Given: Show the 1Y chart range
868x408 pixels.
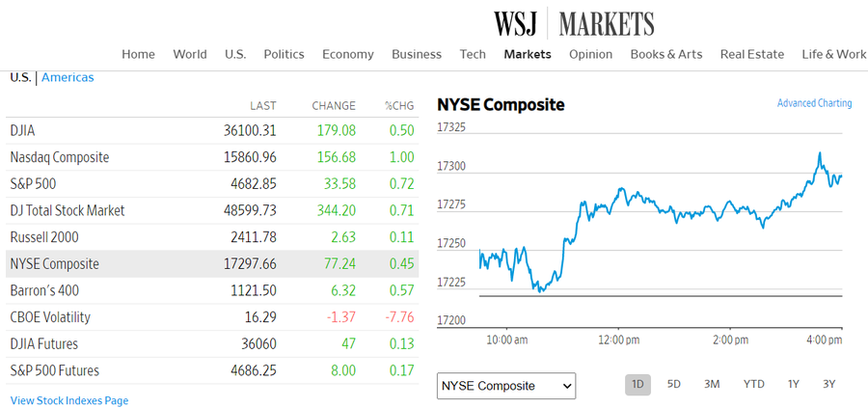Looking at the screenshot, I should pos(793,384).
